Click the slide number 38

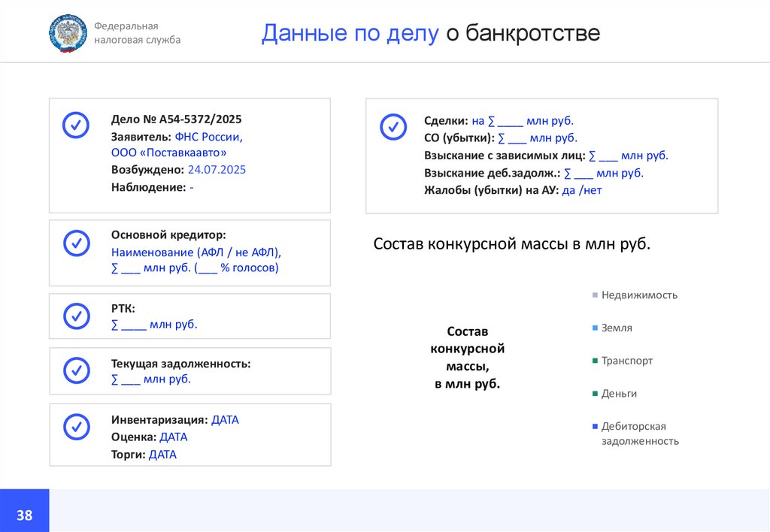(25, 515)
